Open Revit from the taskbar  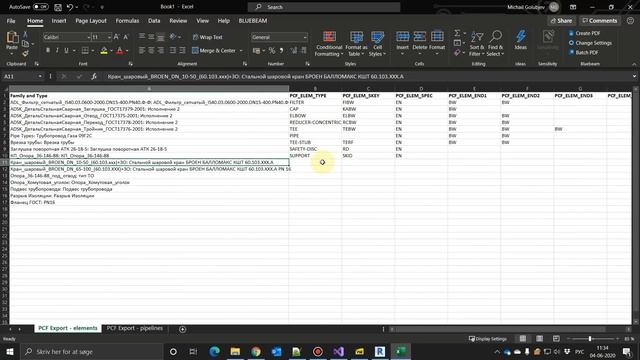380,351
